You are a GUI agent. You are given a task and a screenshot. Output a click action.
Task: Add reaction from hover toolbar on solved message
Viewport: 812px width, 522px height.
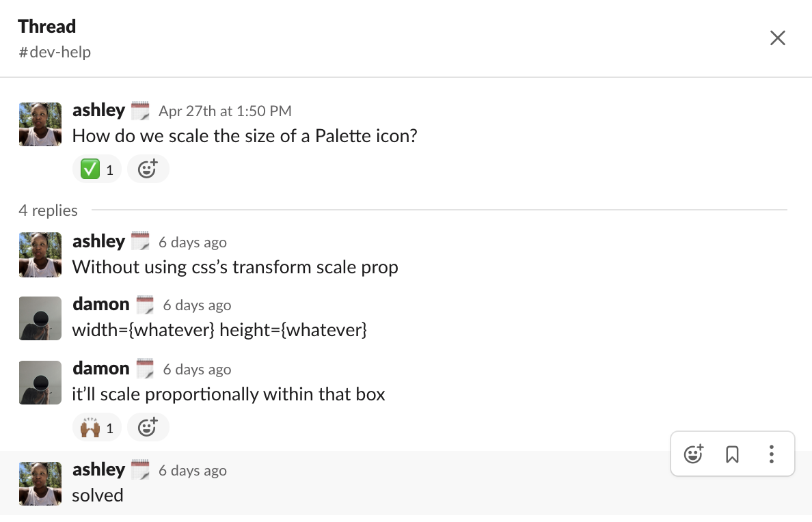coord(693,454)
